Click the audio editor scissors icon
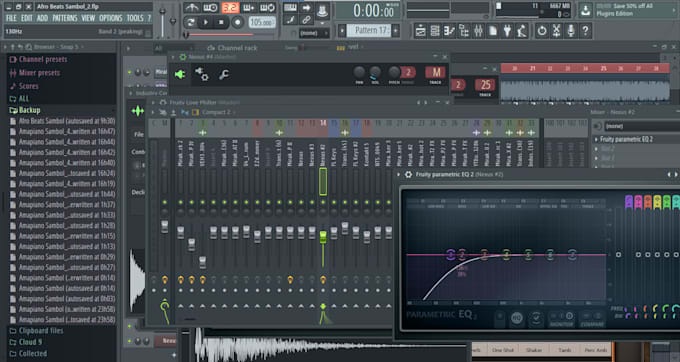 click(x=556, y=30)
